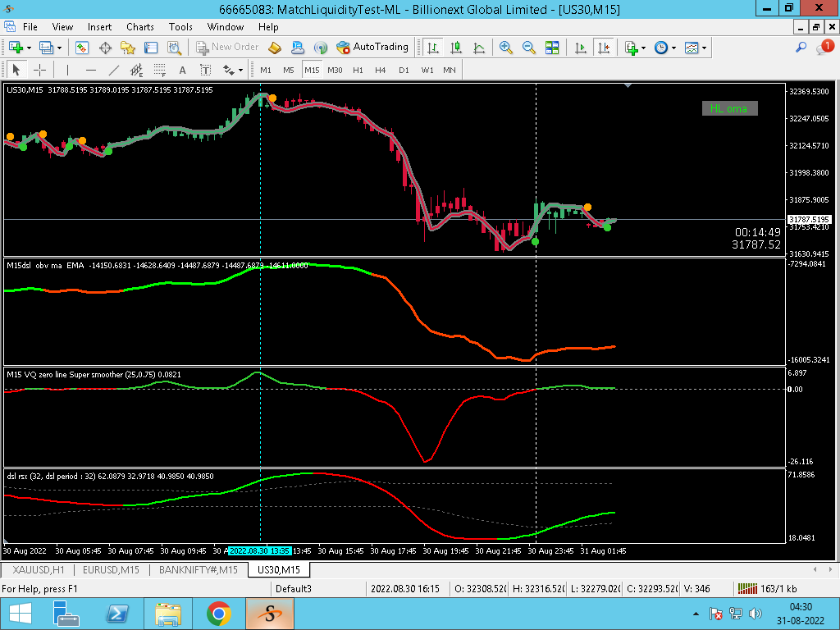Select the Draw Trendline tool
The height and width of the screenshot is (630, 840).
(x=114, y=70)
